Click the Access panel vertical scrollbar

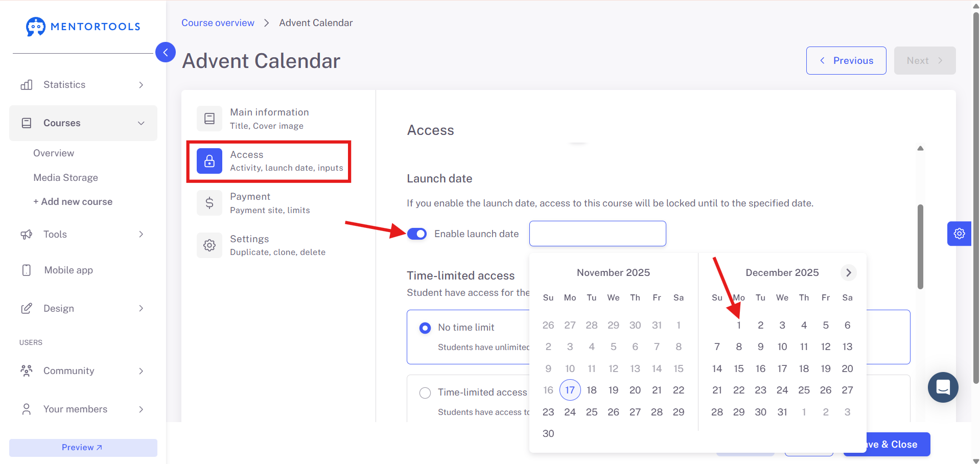920,247
